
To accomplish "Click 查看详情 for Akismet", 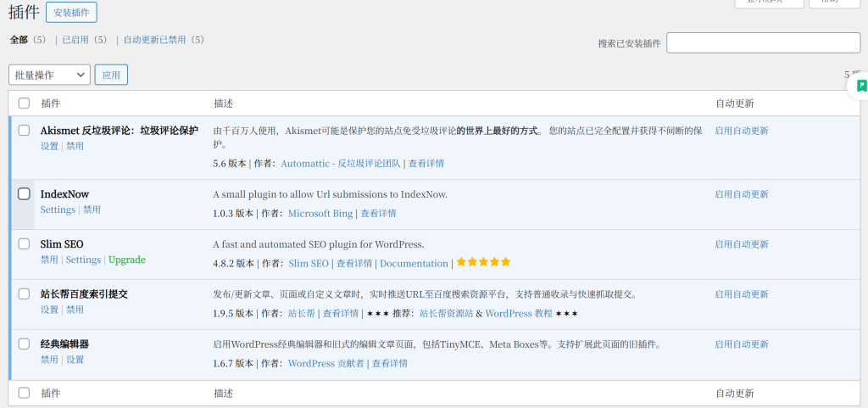I will 426,164.
